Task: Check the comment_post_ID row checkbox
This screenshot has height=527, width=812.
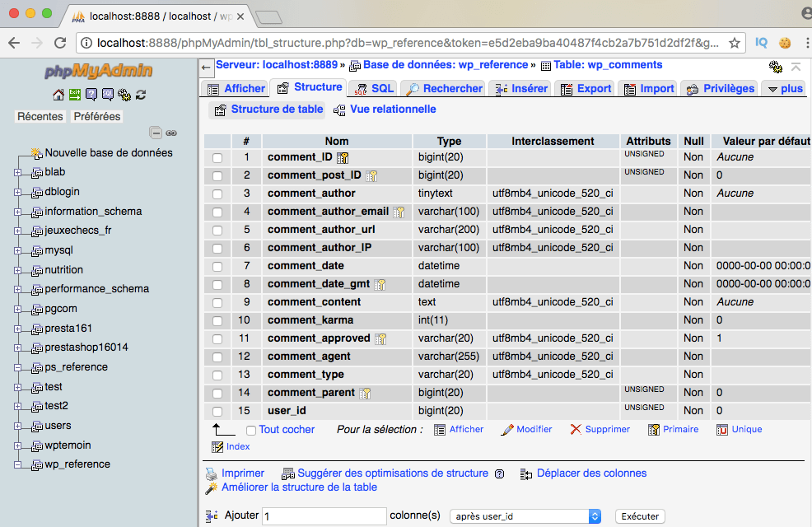Action: [x=217, y=176]
